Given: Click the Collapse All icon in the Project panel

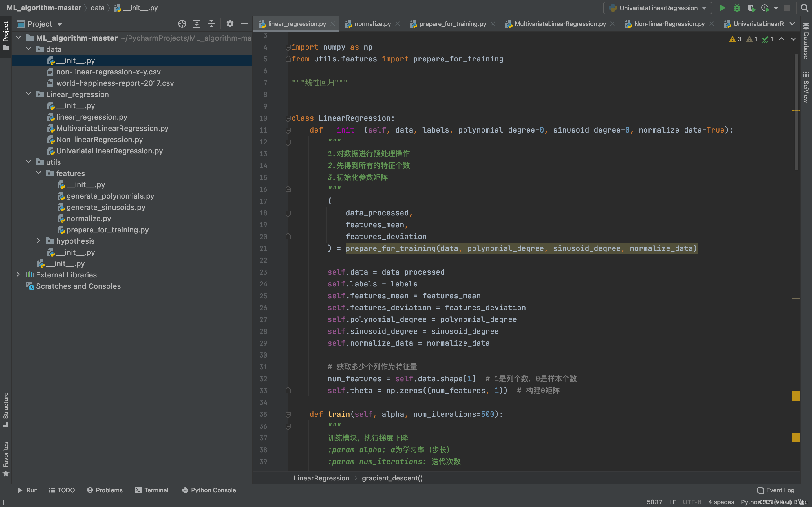Looking at the screenshot, I should point(211,24).
